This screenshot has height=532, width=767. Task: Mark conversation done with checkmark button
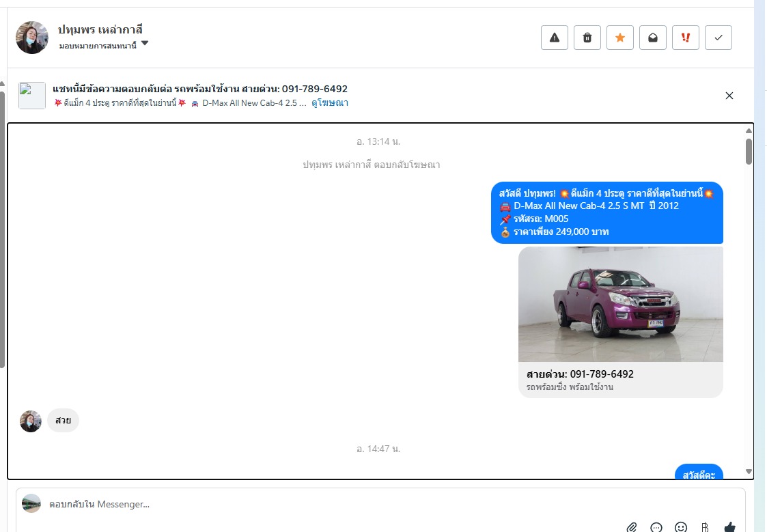tap(718, 38)
